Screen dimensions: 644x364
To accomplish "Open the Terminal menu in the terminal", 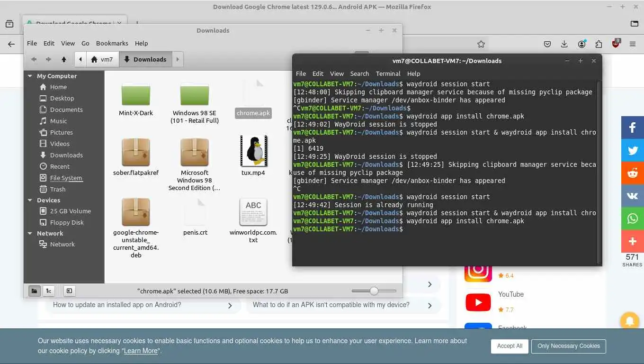I will click(x=388, y=74).
